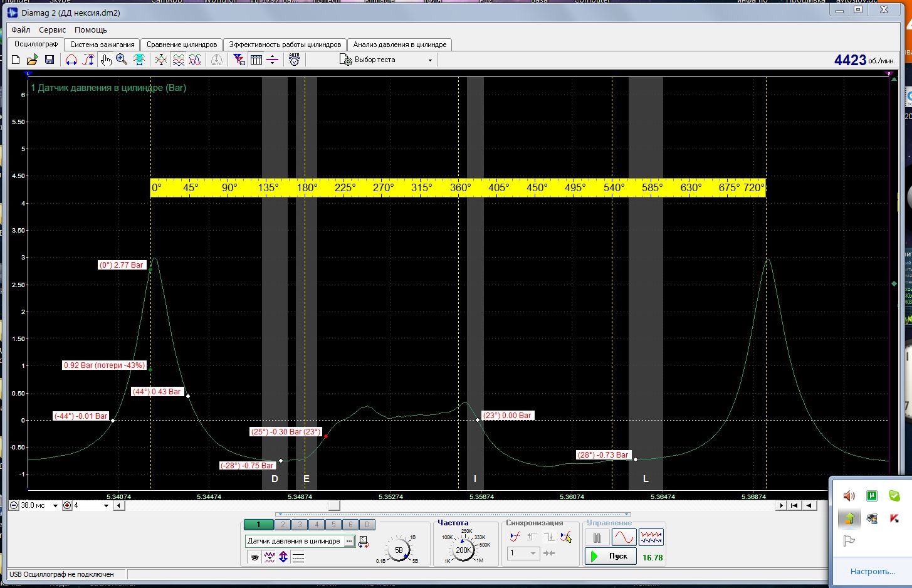
Task: Click the crossed waveforms overlay icon
Action: pyautogui.click(x=161, y=60)
